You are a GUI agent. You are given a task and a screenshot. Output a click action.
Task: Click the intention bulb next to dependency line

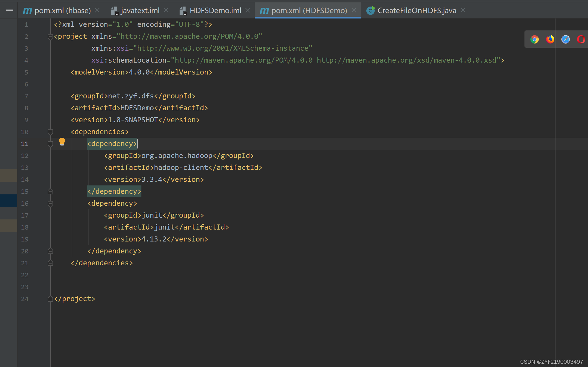[x=62, y=142]
